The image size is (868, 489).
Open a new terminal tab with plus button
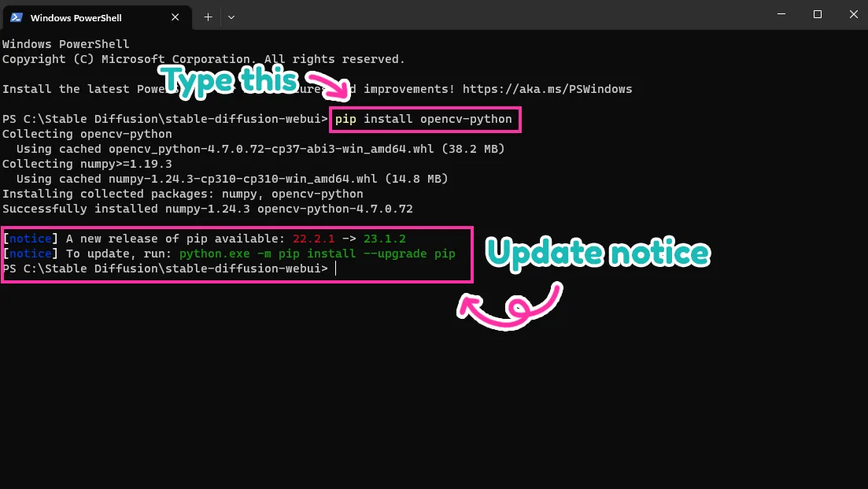click(x=208, y=17)
